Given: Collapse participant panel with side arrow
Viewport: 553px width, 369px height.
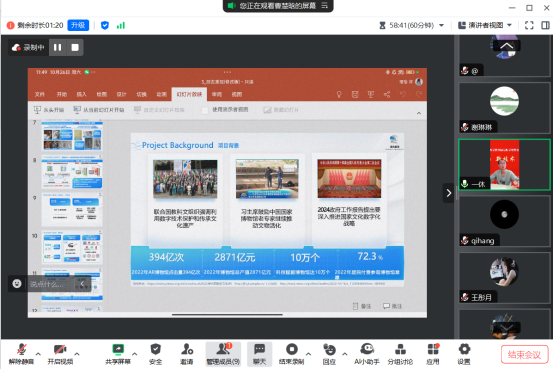Looking at the screenshot, I should 449,193.
